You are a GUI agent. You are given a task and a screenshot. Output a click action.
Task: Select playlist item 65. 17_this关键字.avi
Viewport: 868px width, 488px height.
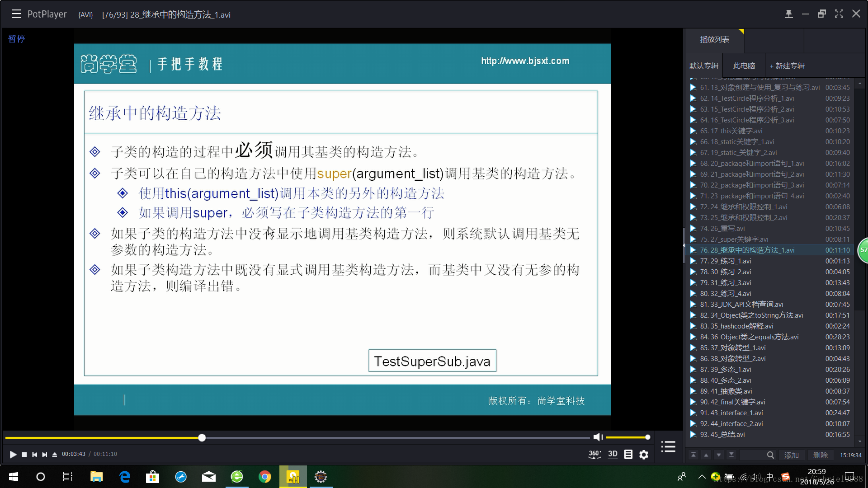pyautogui.click(x=771, y=131)
